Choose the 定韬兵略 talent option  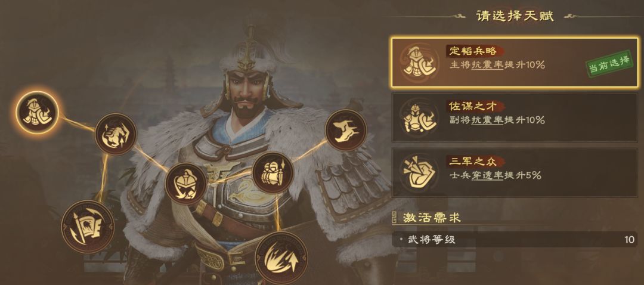pos(515,63)
